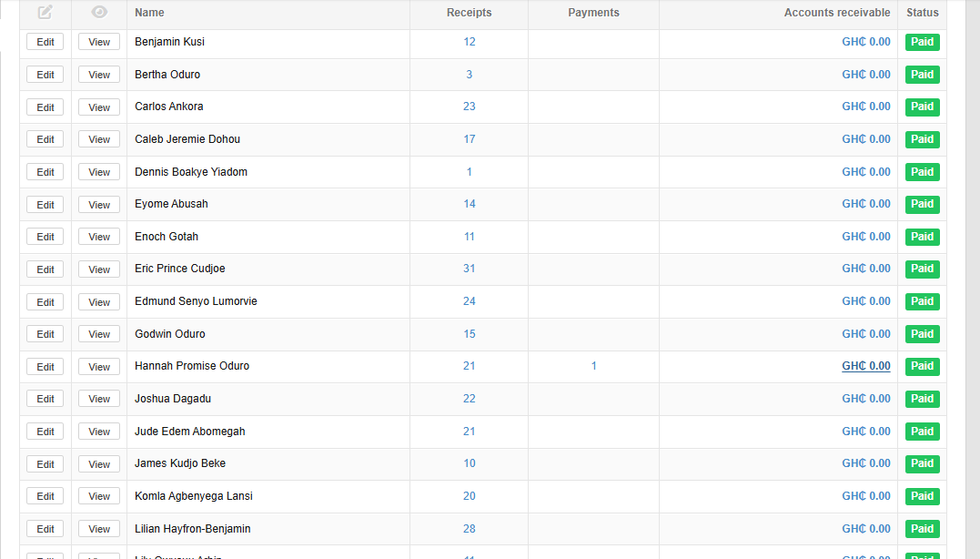
Task: Open Lilian Hayfron-Benjamin's 28 receipts
Action: coord(470,528)
